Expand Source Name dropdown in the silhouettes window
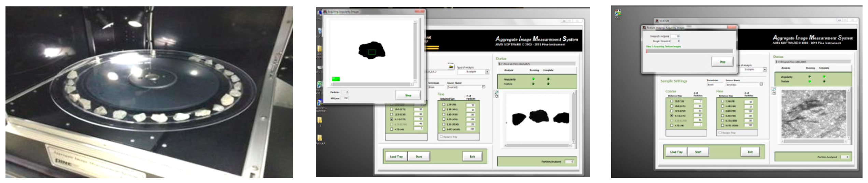Image resolution: width=868 pixels, height=183 pixels. [x=484, y=87]
